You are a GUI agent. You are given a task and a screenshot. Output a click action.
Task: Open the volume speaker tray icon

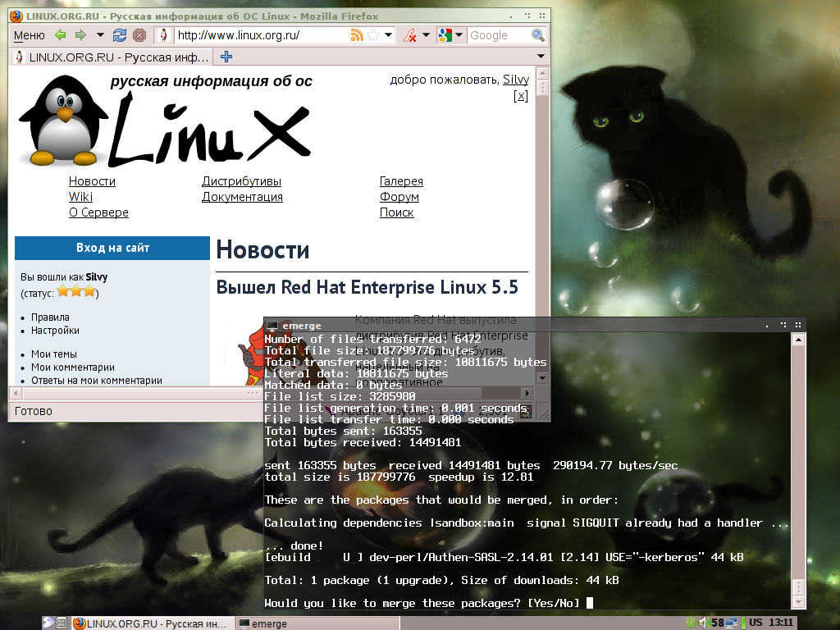tap(703, 623)
